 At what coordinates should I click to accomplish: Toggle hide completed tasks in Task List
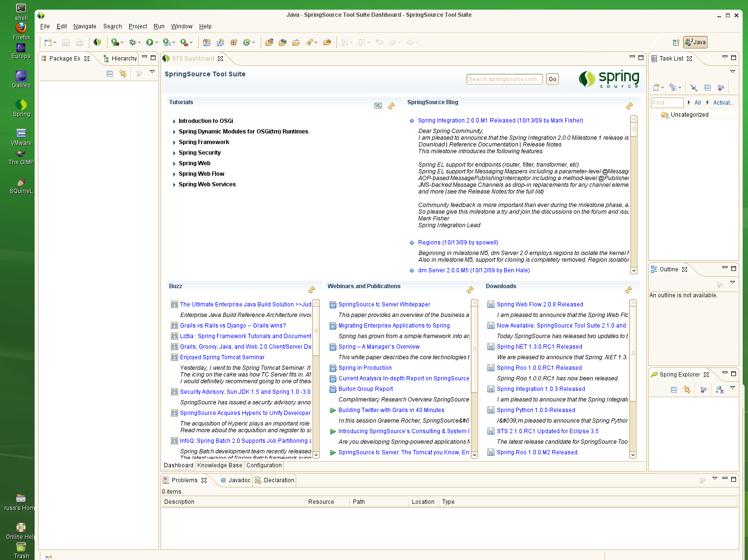[x=694, y=87]
